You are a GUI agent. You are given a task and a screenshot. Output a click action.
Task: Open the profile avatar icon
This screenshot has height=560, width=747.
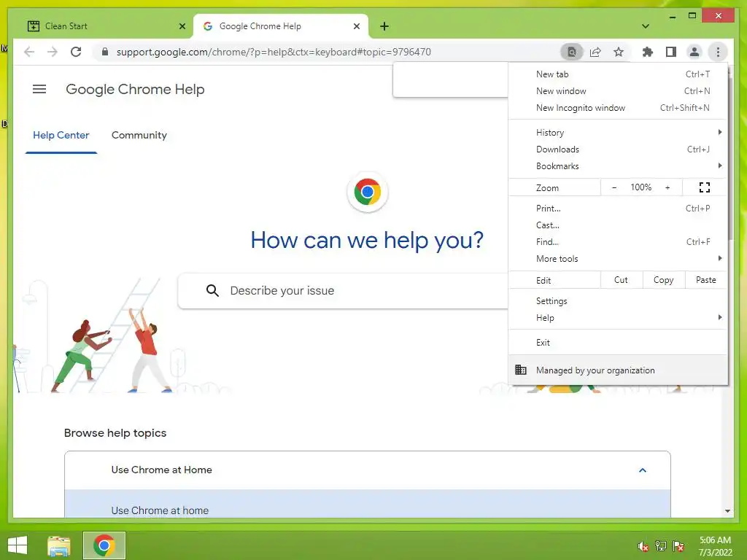(x=694, y=52)
